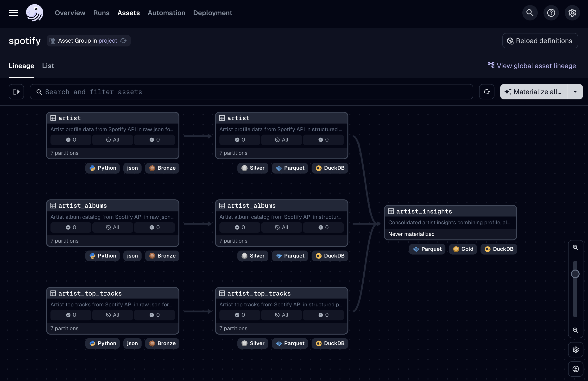Click Bronze tag under bronze artist node
Viewport: 588px width, 381px height.
click(162, 168)
